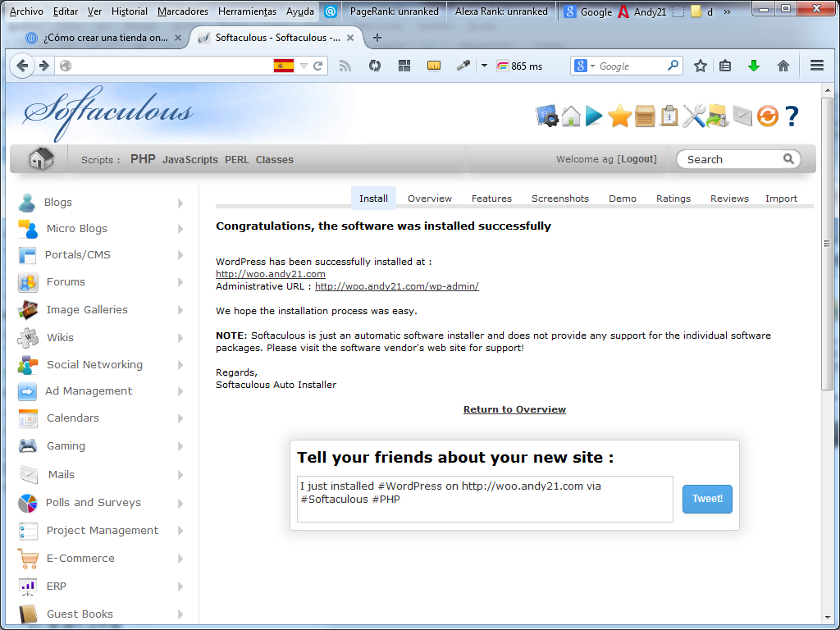Open the search engine dropdown in Google box
The width and height of the screenshot is (840, 630).
tap(592, 66)
